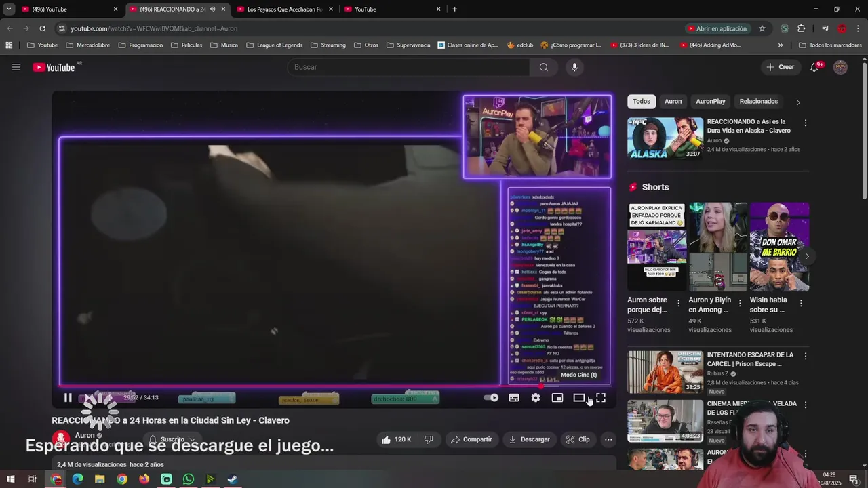Go to YouTube home via logo
The height and width of the screenshot is (488, 868).
54,67
